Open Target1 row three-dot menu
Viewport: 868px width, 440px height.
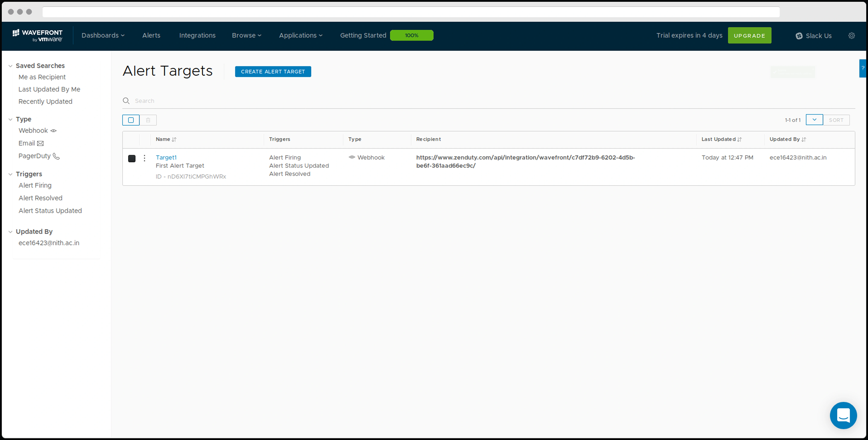(145, 158)
